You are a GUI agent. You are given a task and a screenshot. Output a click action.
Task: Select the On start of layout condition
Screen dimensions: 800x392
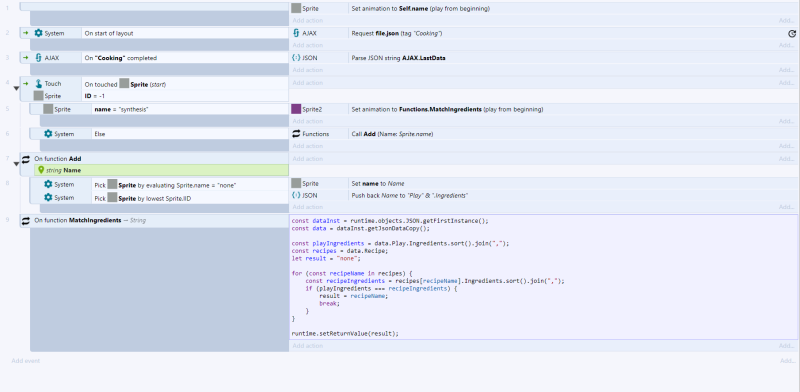click(x=185, y=33)
